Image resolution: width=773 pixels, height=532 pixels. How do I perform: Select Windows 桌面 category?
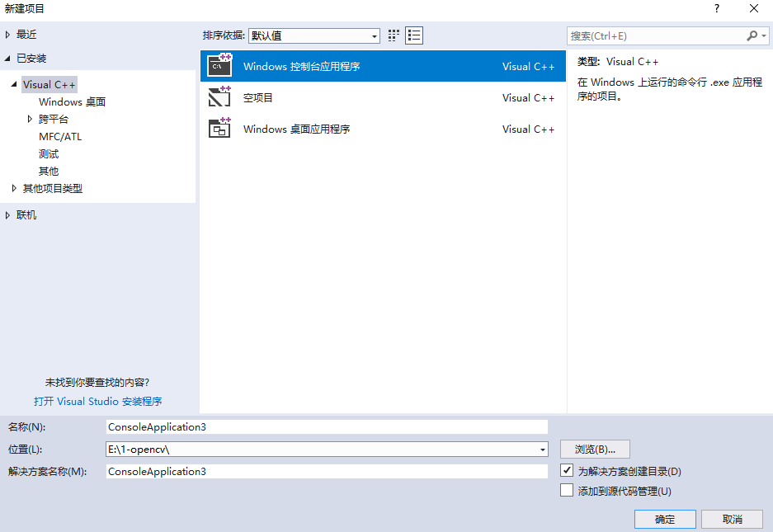[72, 102]
